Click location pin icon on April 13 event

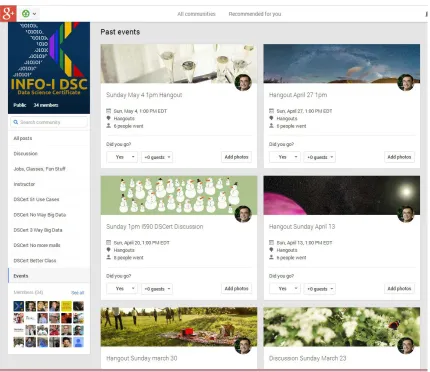(x=271, y=250)
